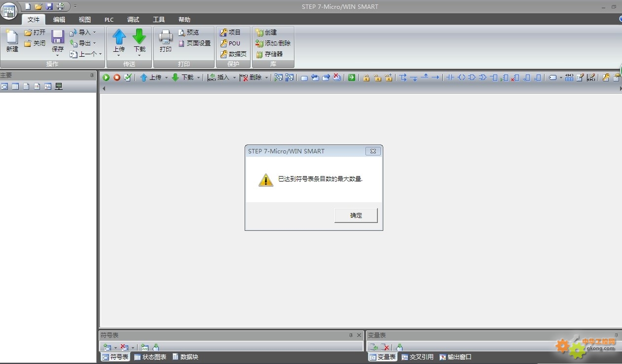Expand the 上一个 previous dropdown
The width and height of the screenshot is (622, 364).
100,54
